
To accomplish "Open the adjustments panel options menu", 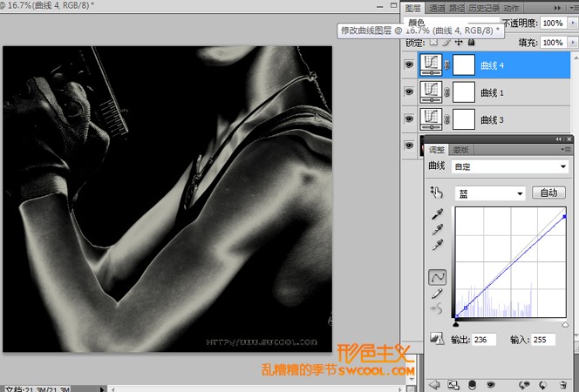I will click(566, 150).
